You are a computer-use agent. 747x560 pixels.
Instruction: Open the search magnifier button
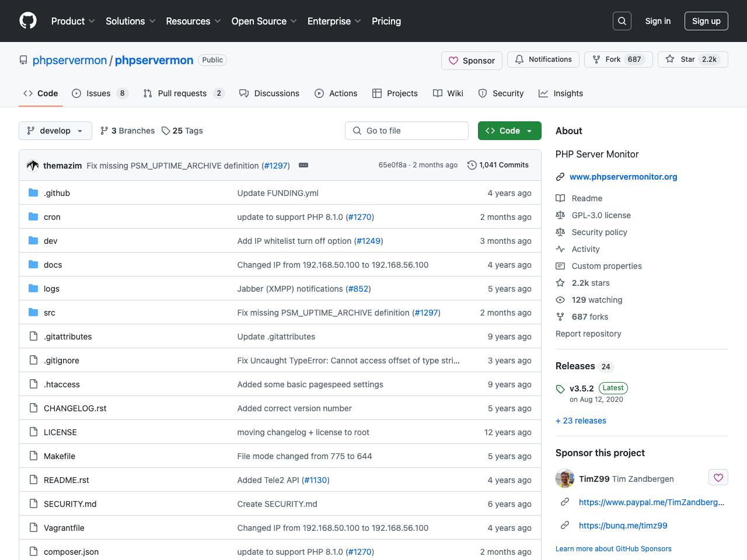point(622,21)
